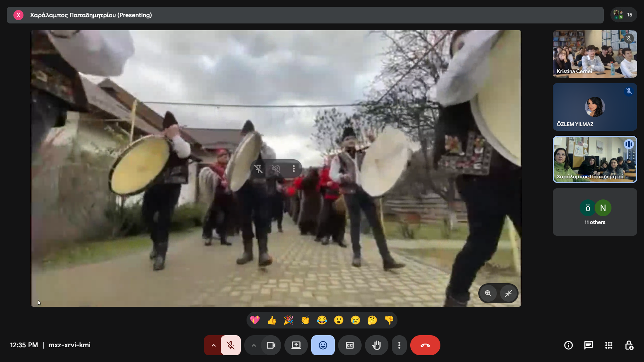The image size is (644, 362).
Task: Expand video settings arrow beside camera
Action: (254, 345)
